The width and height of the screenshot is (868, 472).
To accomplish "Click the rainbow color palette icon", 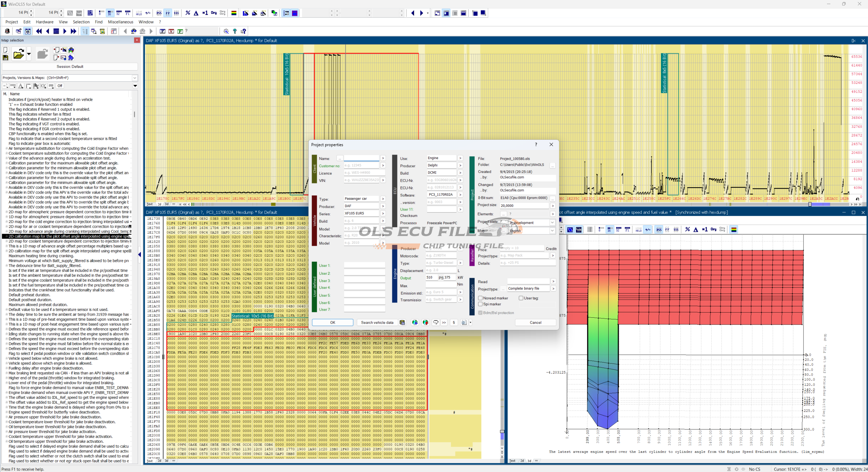I will click(234, 13).
